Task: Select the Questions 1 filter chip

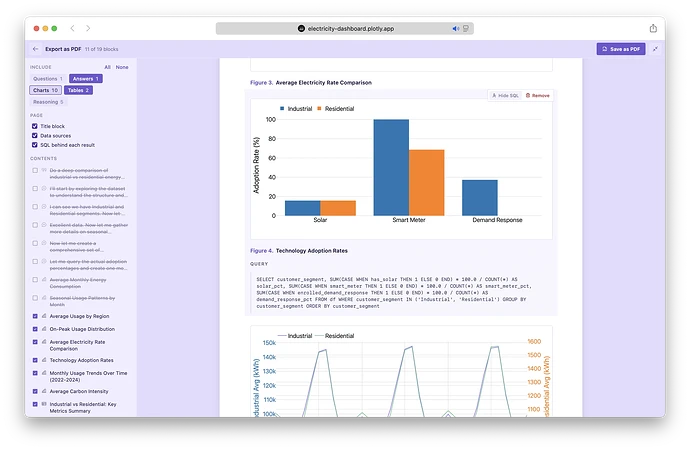Action: 48,79
